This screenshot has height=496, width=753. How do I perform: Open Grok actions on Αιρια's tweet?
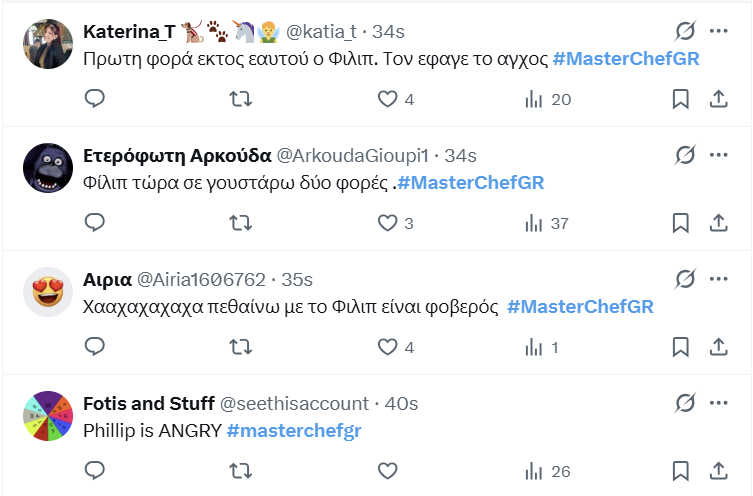(685, 278)
